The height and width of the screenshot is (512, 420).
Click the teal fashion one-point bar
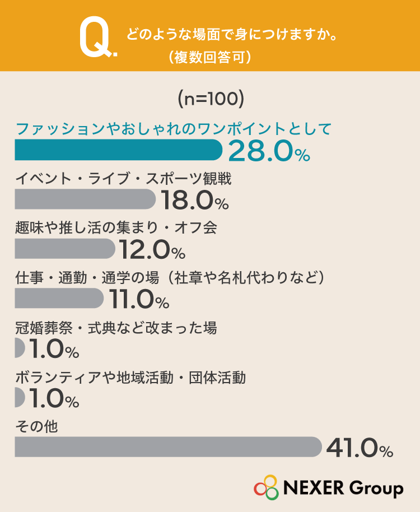[119, 150]
